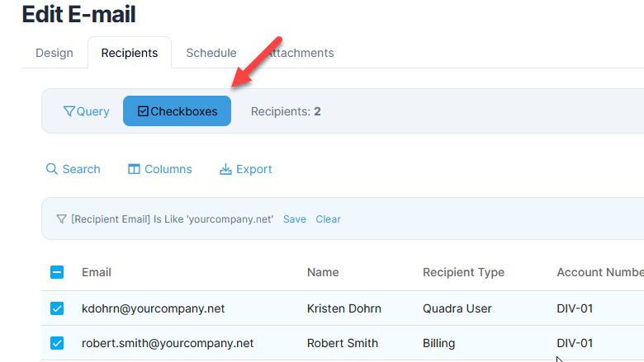Sort by the Recipient Type column header

coord(464,272)
